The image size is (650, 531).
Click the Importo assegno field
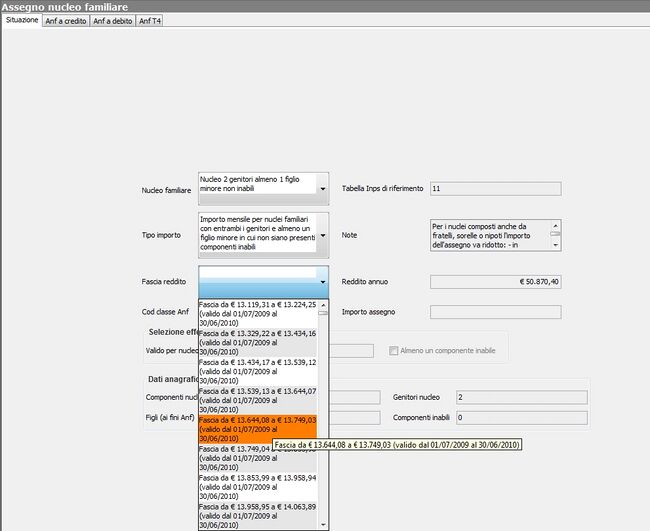pos(495,312)
